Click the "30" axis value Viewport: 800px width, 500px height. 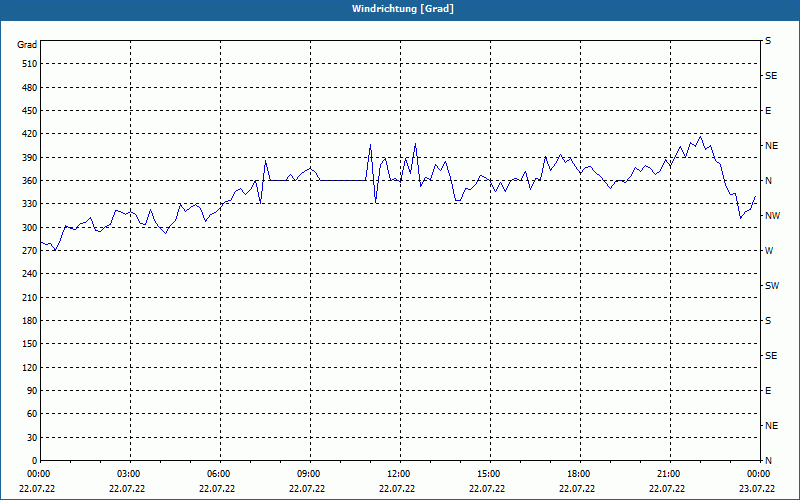tap(32, 438)
